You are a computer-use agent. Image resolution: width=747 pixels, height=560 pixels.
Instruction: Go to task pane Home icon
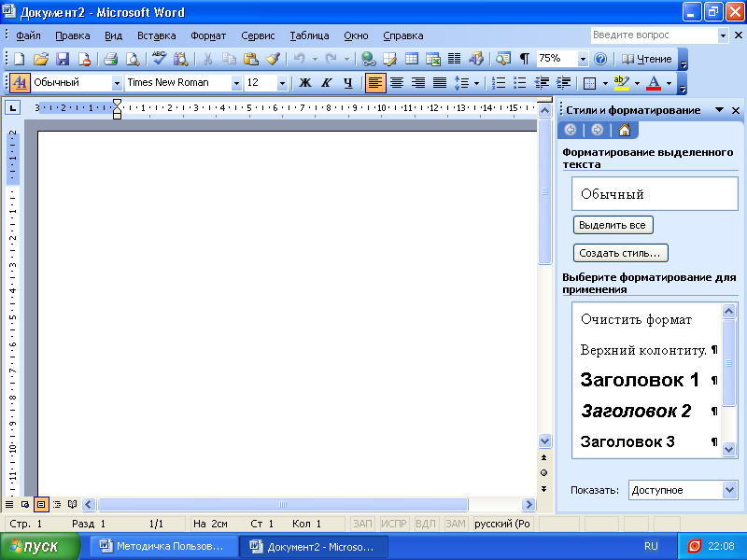coord(625,130)
